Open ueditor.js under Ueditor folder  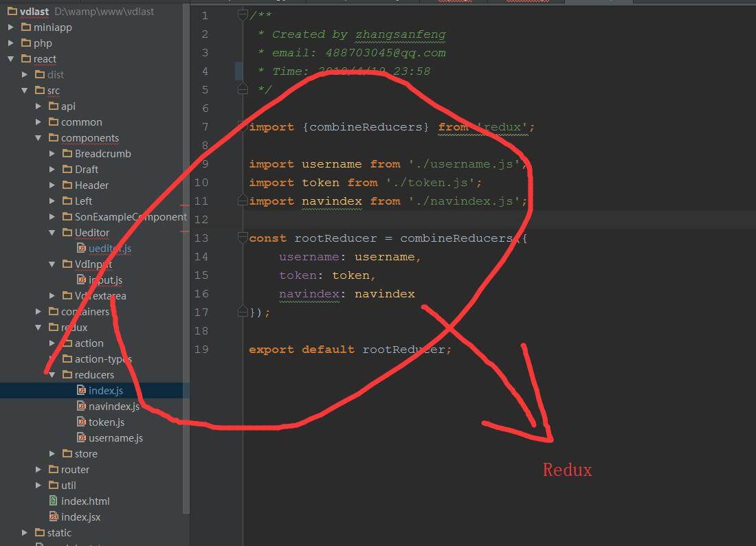tap(109, 249)
